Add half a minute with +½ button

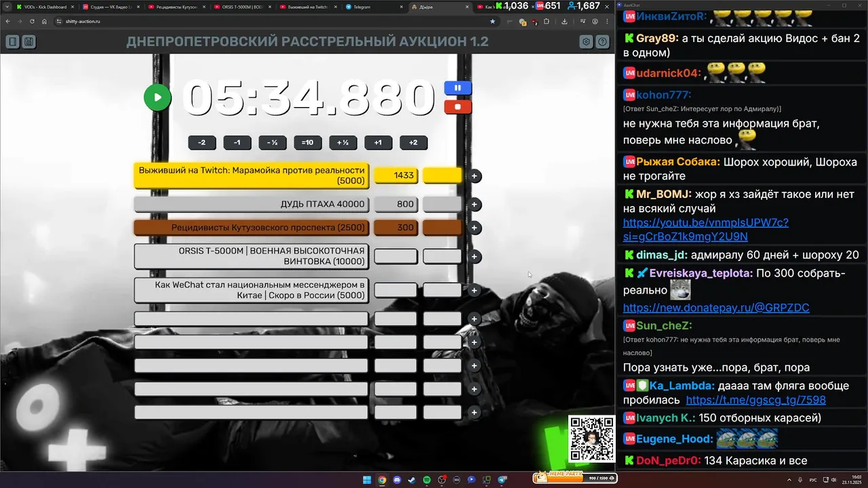click(x=343, y=143)
